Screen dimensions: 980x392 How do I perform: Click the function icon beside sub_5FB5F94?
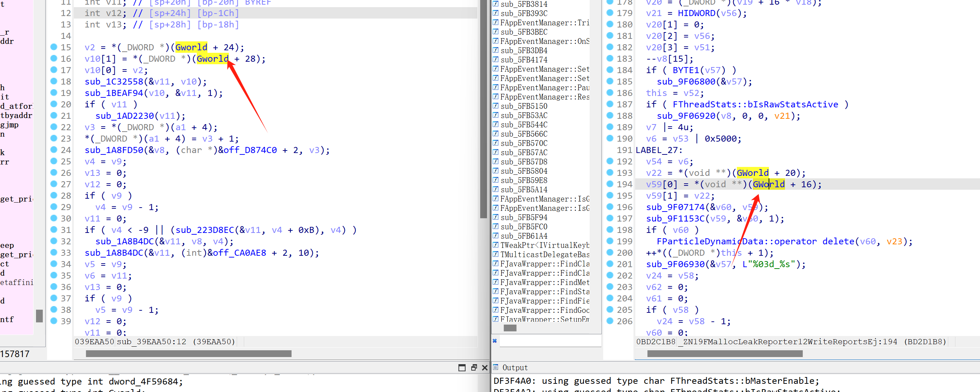click(496, 217)
